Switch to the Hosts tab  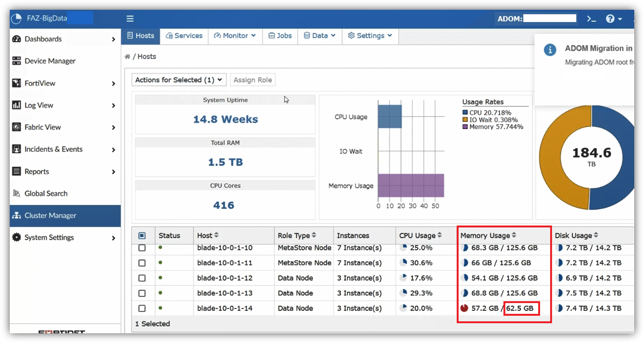pyautogui.click(x=141, y=36)
